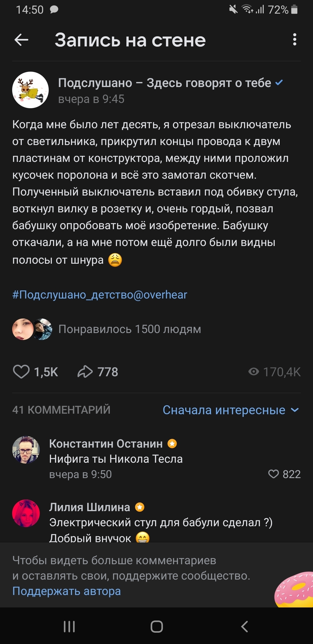Tap the Android recent apps button
313x644 pixels.
[x=69, y=626]
